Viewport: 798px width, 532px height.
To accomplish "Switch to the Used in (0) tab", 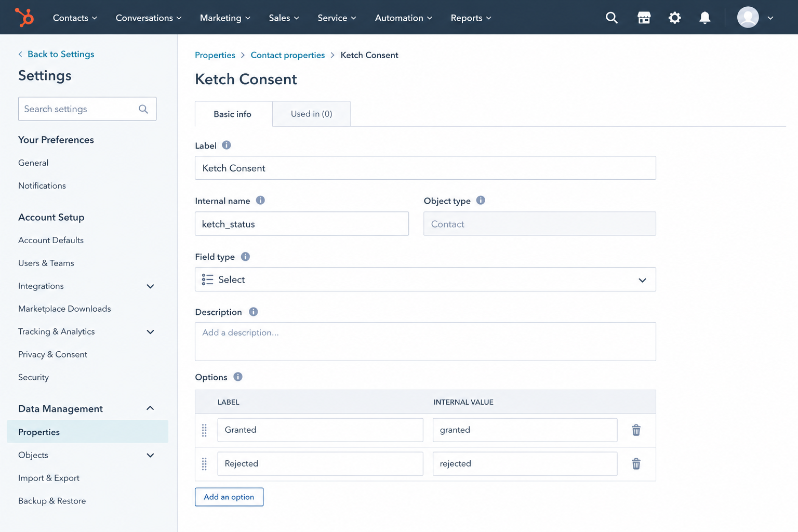I will (x=311, y=114).
